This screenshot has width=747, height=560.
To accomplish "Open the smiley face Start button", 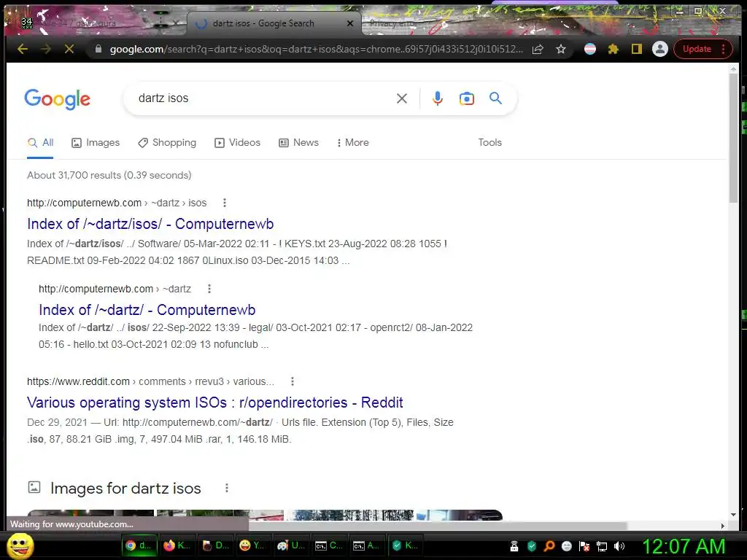I will (x=20, y=545).
